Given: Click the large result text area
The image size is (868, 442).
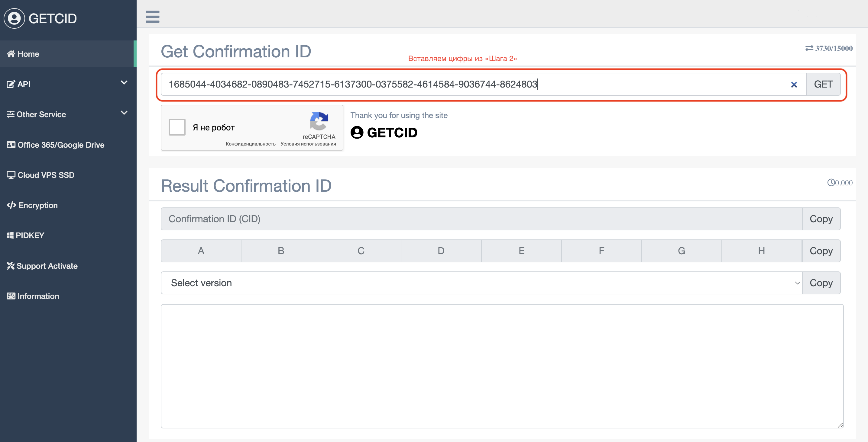Looking at the screenshot, I should coord(502,366).
